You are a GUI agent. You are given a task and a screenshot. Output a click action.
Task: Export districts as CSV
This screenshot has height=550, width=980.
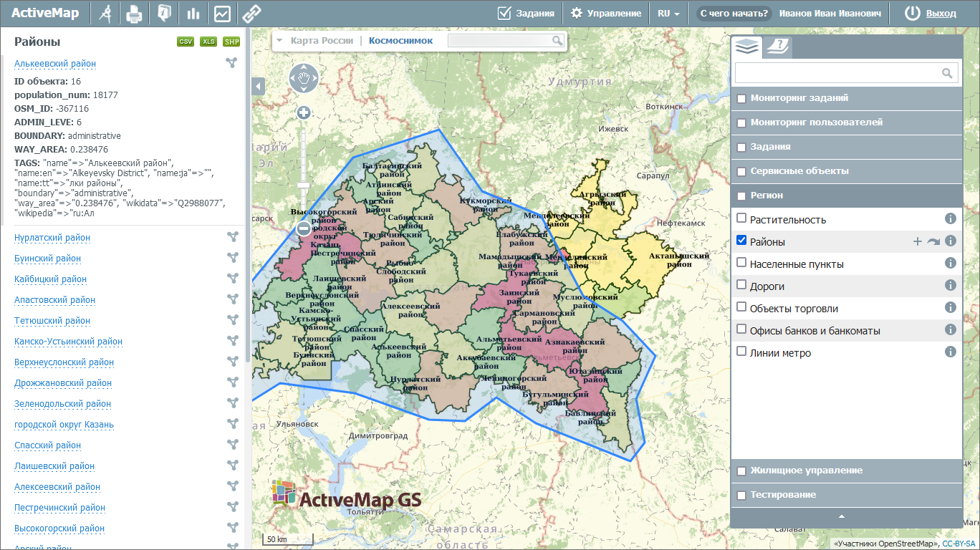186,42
